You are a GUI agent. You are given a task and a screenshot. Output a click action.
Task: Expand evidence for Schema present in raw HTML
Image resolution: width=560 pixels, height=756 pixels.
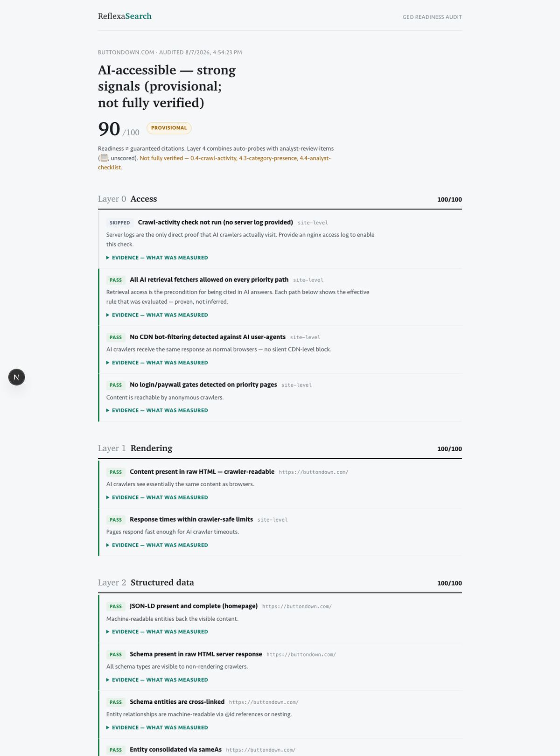(157, 680)
